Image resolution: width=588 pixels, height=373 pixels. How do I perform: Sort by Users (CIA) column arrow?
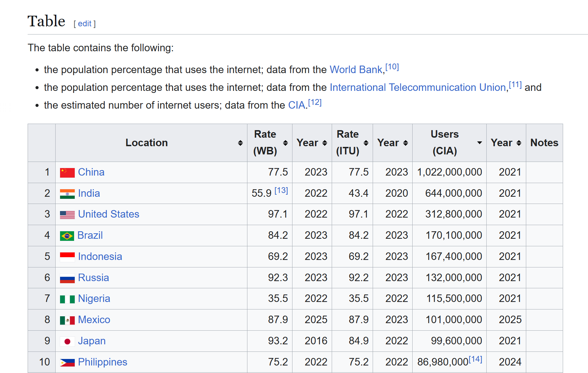pos(479,143)
